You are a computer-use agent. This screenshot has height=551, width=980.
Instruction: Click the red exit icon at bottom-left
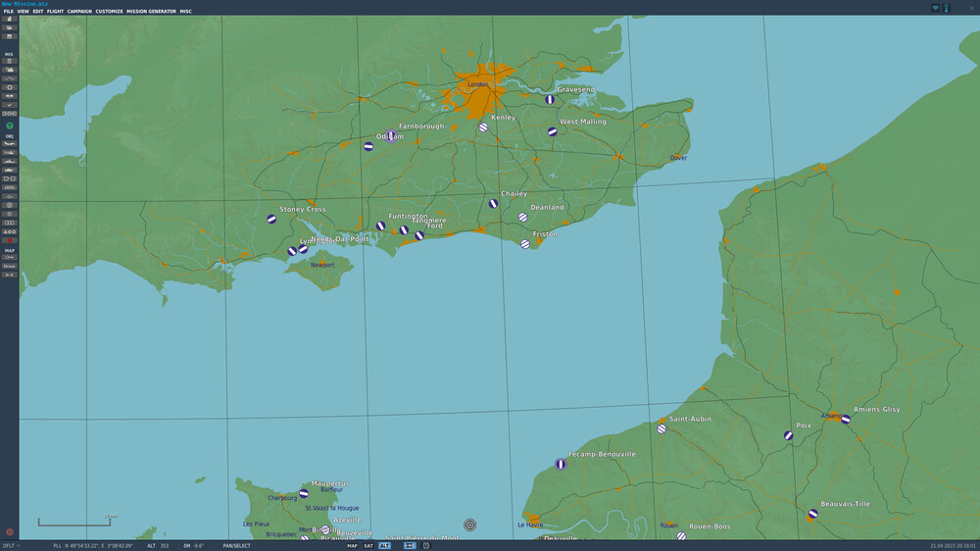point(10,531)
